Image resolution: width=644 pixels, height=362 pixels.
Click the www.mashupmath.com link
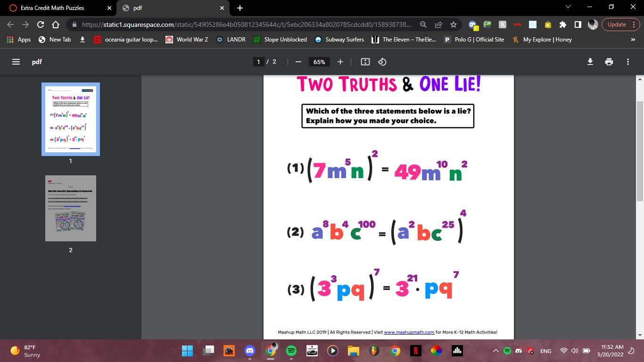tap(409, 332)
